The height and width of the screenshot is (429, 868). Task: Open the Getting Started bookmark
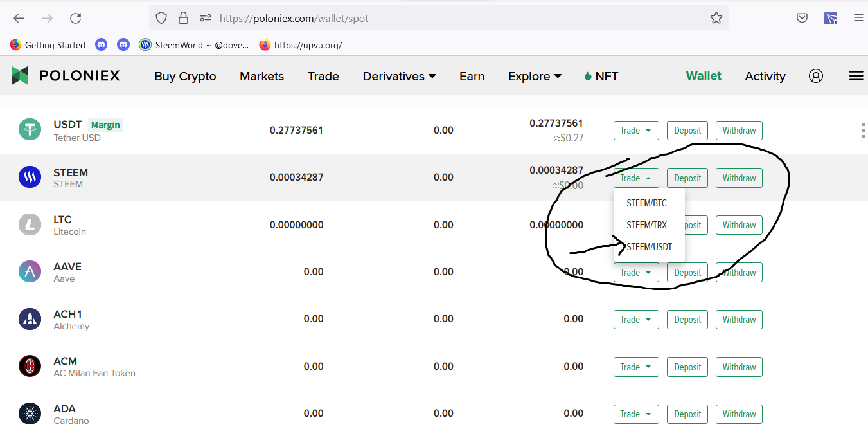click(x=48, y=45)
